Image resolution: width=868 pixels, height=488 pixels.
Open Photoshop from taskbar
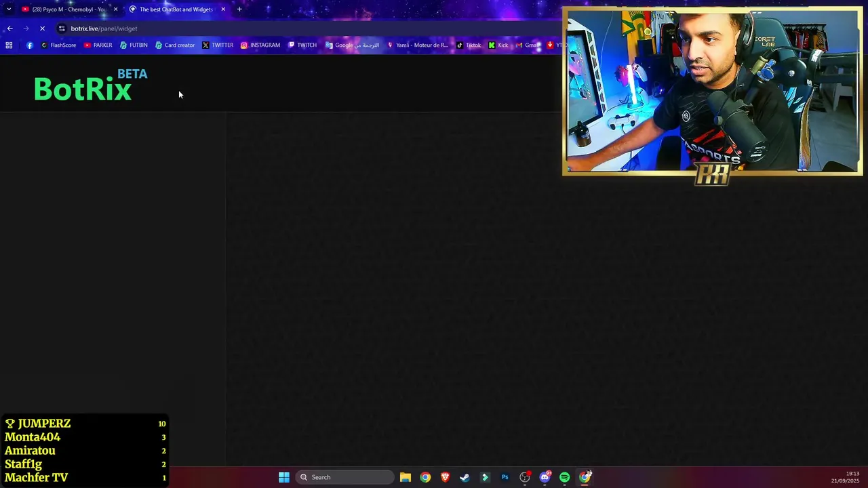pos(505,477)
